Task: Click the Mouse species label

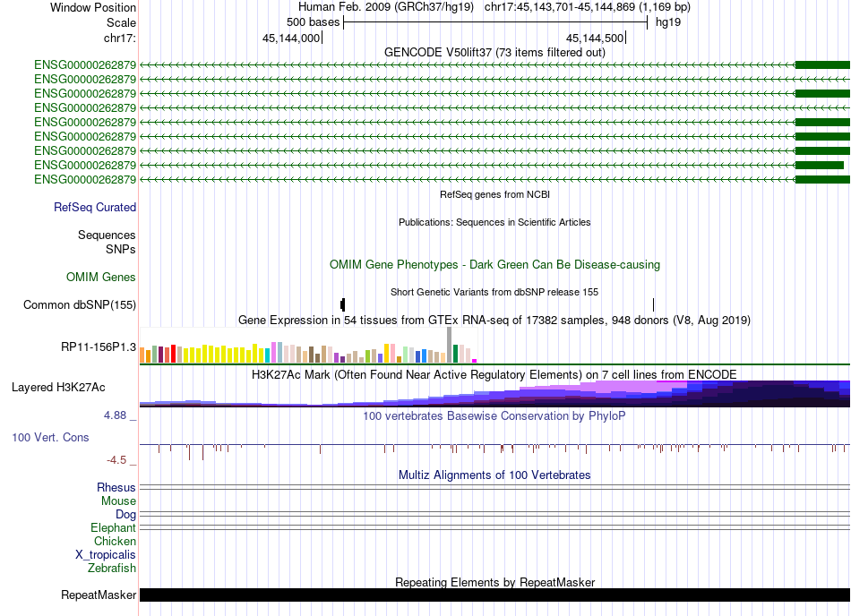Action: tap(118, 501)
